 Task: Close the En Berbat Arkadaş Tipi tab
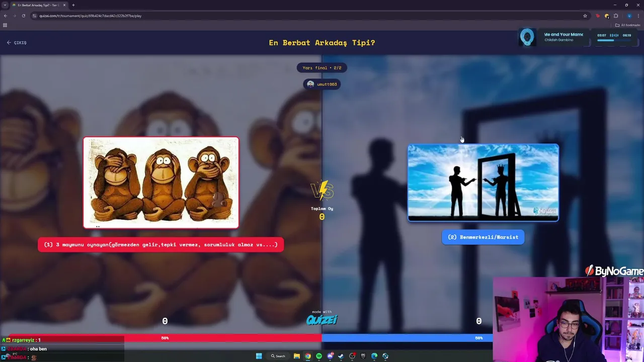pos(64,5)
